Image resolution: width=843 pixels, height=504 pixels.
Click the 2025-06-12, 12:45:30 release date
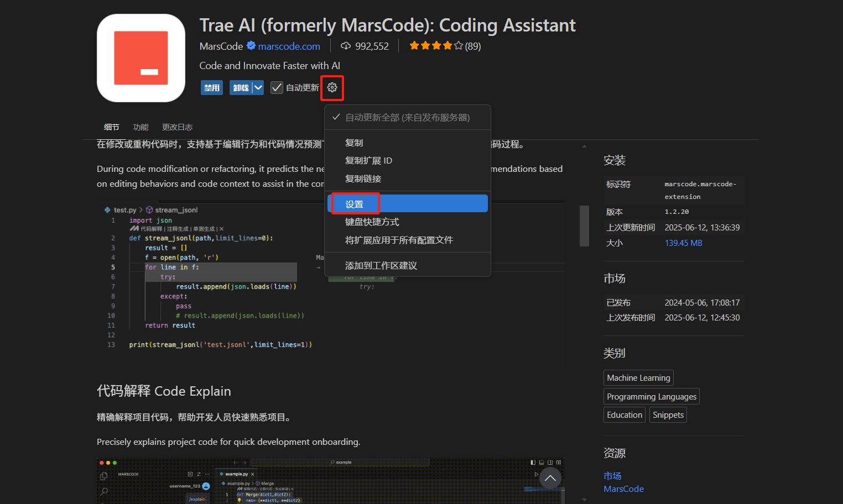[x=702, y=318]
